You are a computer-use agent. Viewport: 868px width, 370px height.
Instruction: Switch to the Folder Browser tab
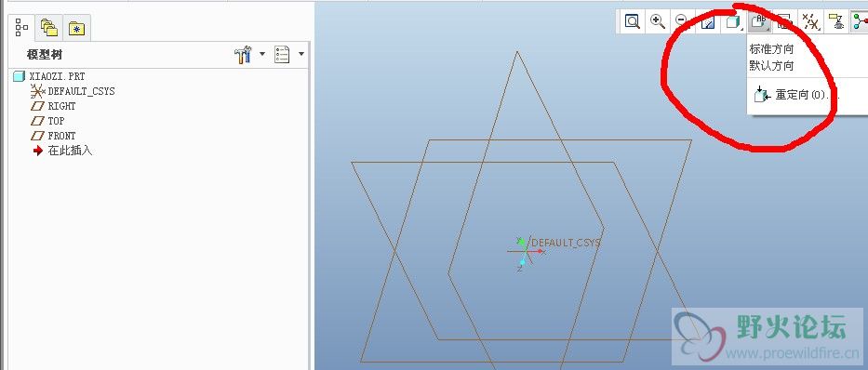point(49,28)
